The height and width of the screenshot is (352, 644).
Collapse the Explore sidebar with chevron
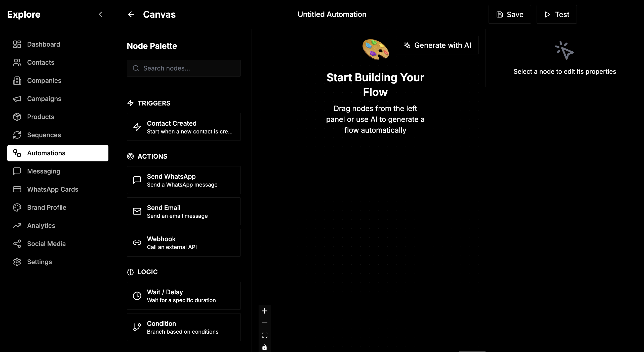click(100, 14)
